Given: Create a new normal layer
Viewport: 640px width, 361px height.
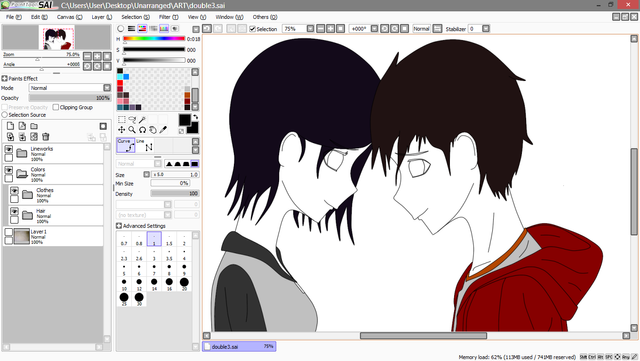Looking at the screenshot, I should [x=10, y=126].
